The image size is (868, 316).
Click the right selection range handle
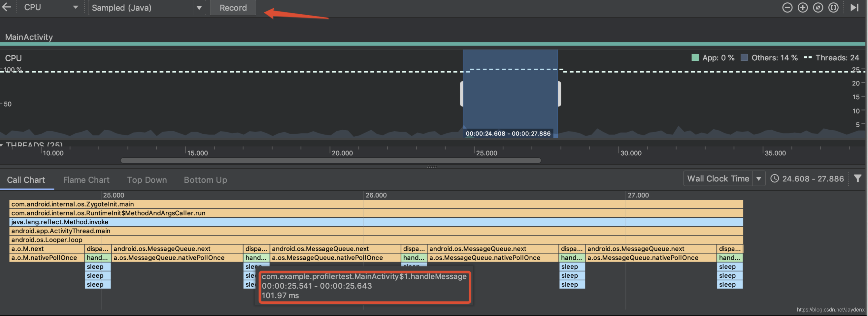[x=559, y=94]
